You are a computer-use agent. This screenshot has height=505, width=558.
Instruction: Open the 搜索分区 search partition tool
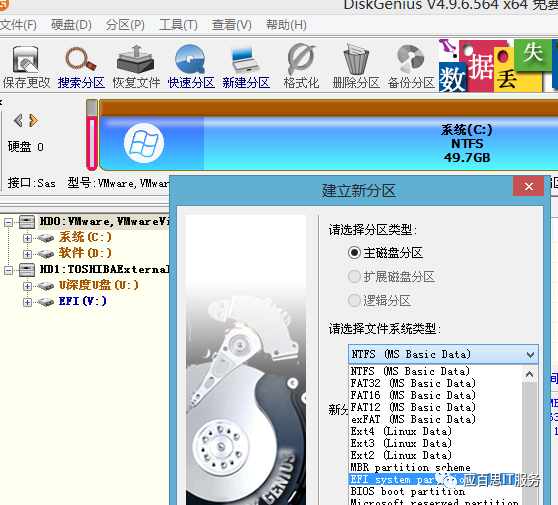point(81,67)
